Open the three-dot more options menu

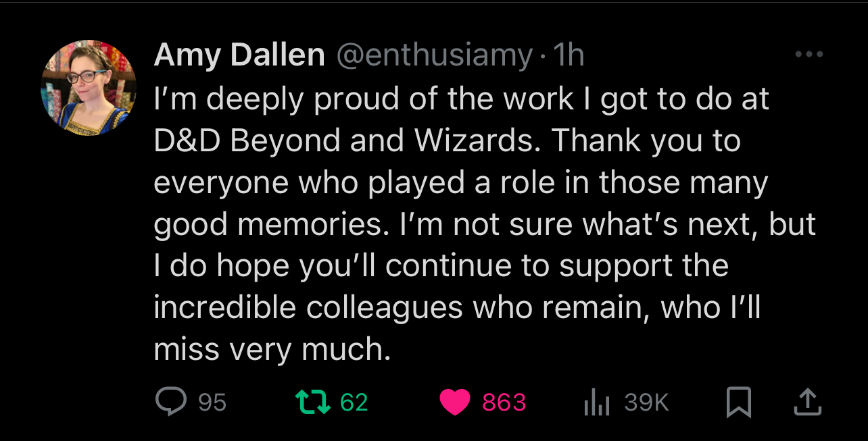(809, 55)
